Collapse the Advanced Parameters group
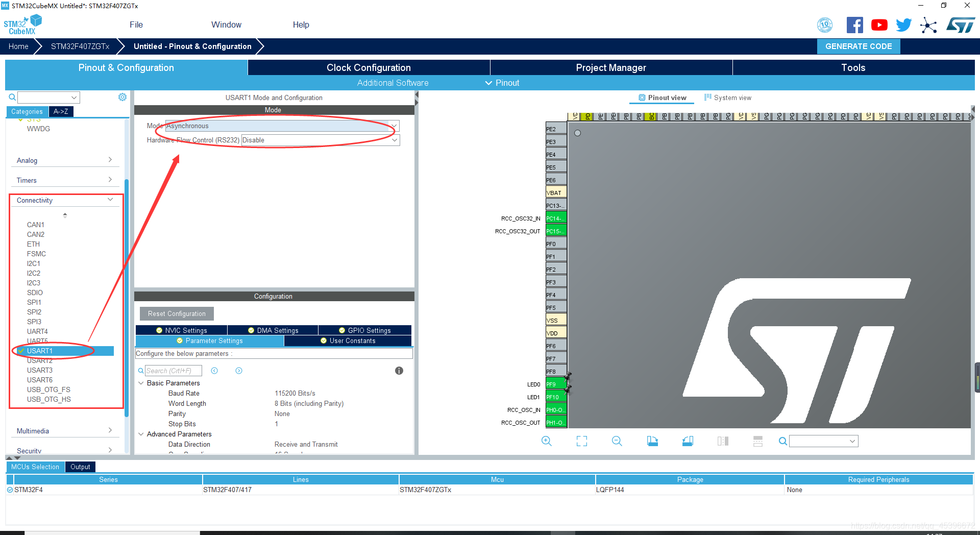The height and width of the screenshot is (535, 980). 141,434
